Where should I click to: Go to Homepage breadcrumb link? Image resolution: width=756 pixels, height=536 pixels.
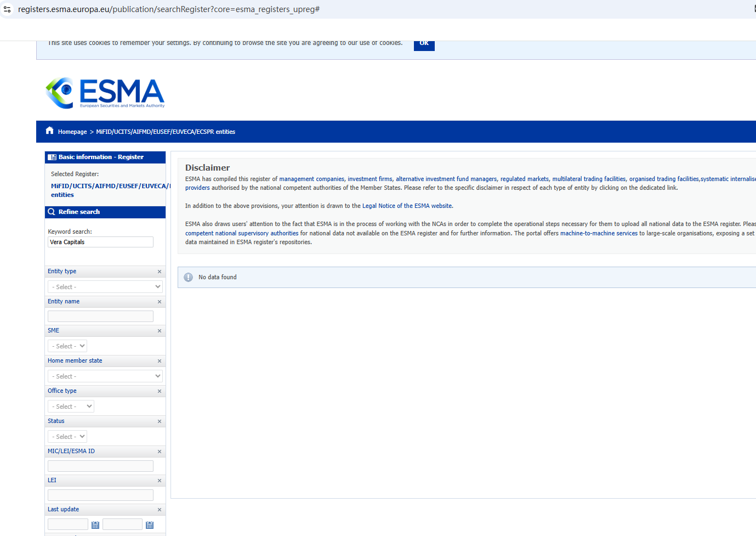pos(72,132)
